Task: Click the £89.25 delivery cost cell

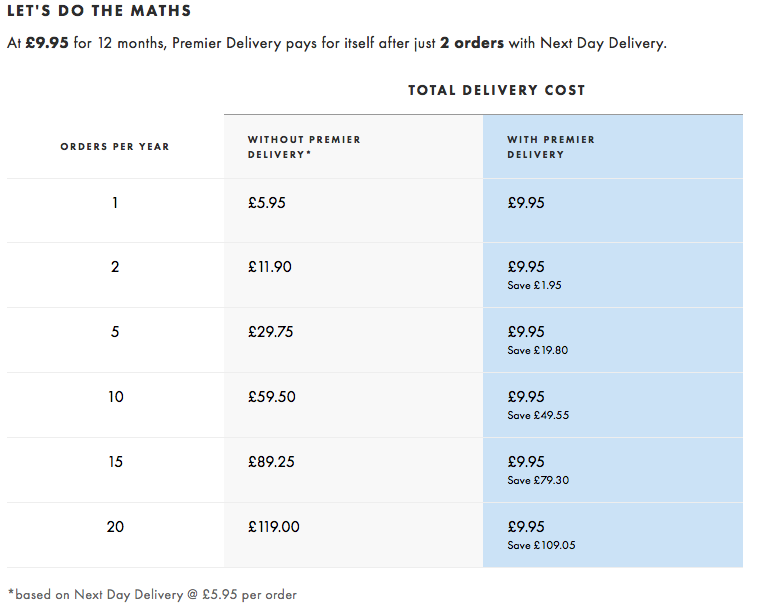Action: tap(272, 462)
